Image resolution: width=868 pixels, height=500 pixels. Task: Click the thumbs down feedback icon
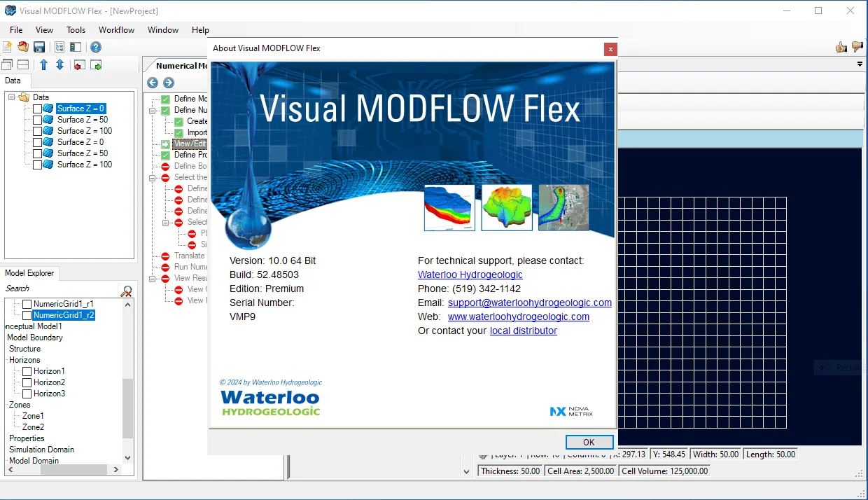click(x=857, y=47)
